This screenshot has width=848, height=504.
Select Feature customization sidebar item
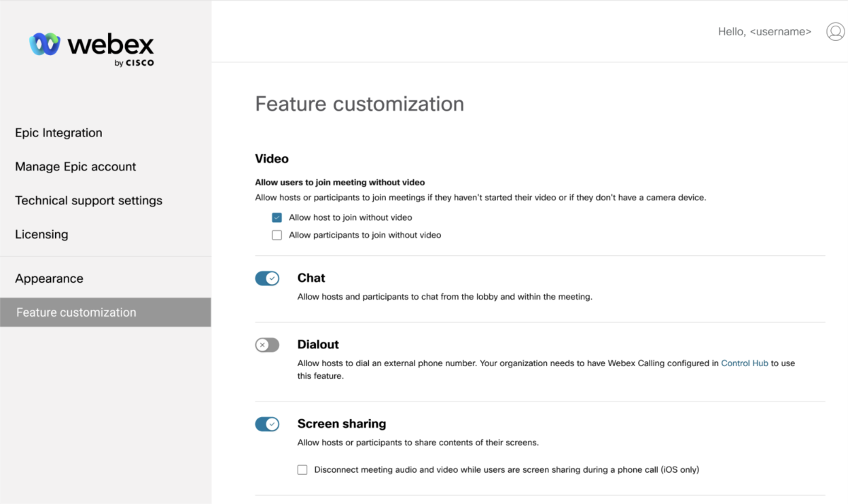[105, 312]
